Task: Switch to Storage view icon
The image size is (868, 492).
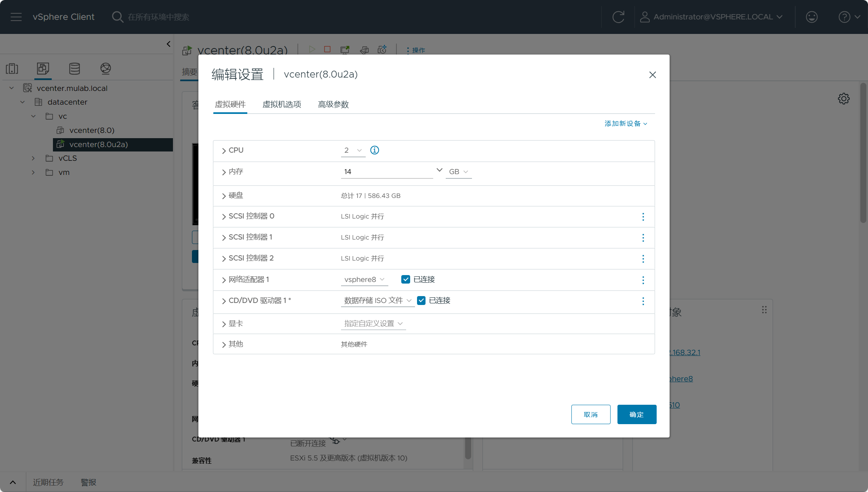Action: coord(74,69)
